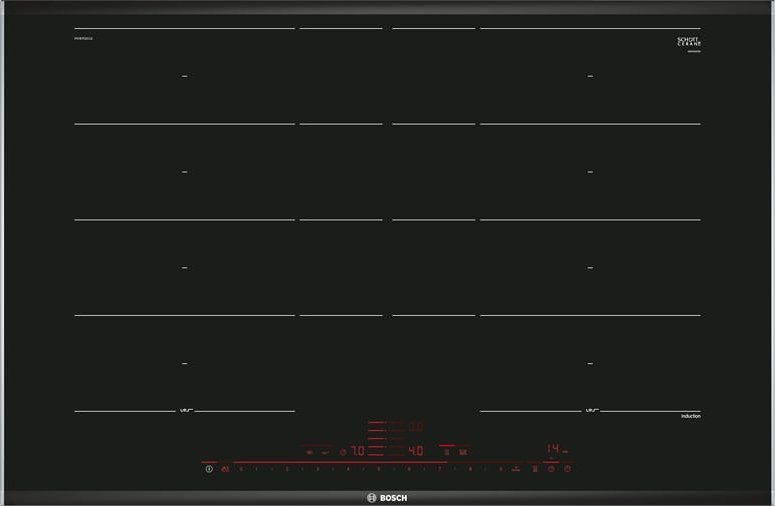The image size is (775, 506).
Task: Tap the BOSCH logo on the front trim
Action: [x=388, y=498]
